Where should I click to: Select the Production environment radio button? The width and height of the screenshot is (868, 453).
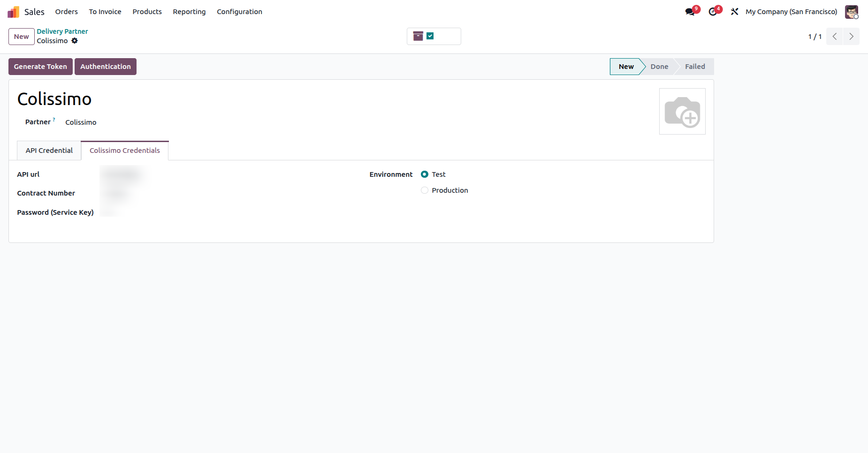(425, 190)
